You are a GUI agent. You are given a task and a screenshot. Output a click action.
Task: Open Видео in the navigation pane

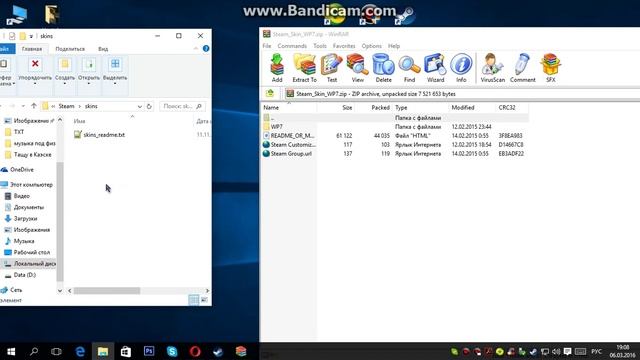18,196
